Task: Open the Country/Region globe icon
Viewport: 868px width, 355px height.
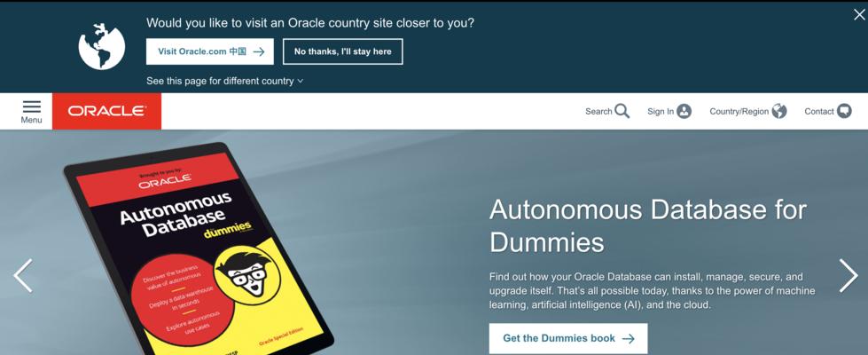Action: 779,111
